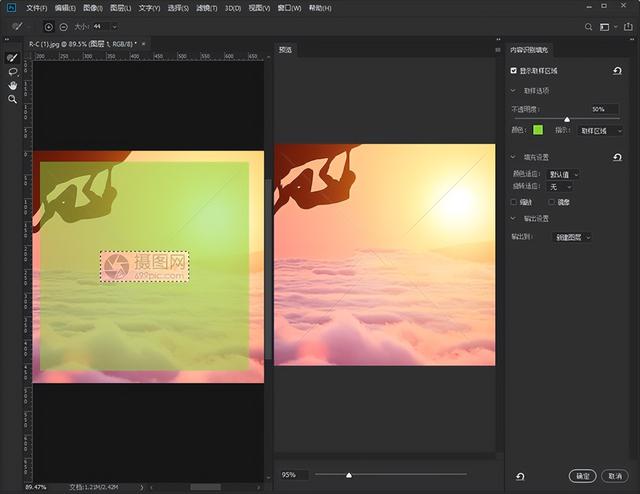
Task: Click the 确定 button
Action: pos(582,476)
